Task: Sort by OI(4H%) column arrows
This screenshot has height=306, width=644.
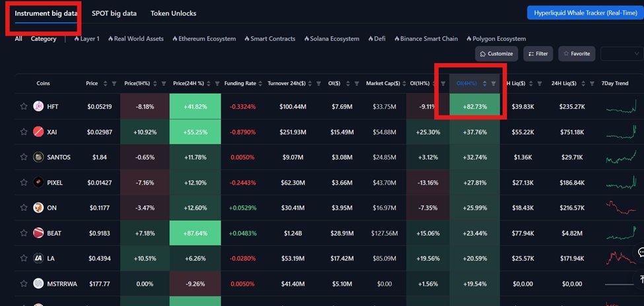Action: click(485, 84)
